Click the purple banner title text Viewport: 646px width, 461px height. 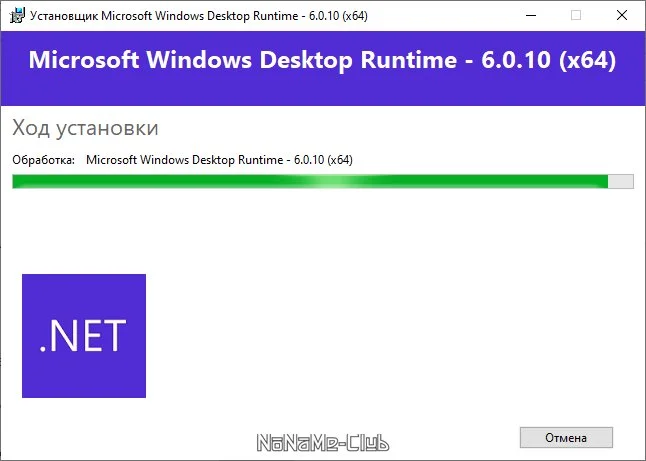pos(322,60)
